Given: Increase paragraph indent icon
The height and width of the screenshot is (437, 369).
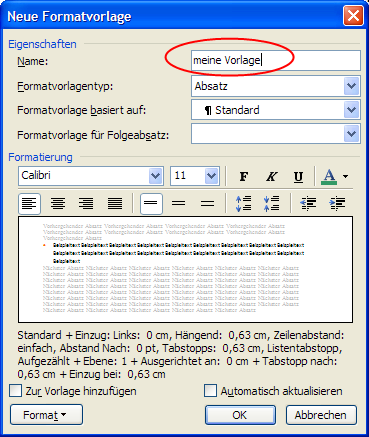Looking at the screenshot, I should pyautogui.click(x=337, y=203).
